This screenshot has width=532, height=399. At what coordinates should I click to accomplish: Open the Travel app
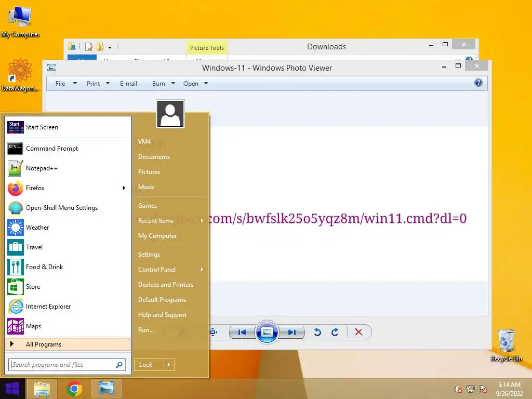[x=68, y=247]
